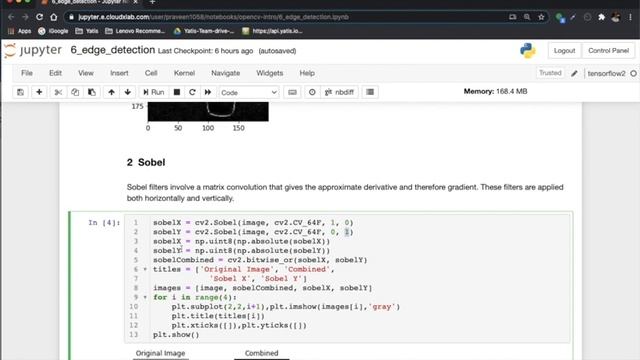The image size is (640, 360).
Task: Open the Apps bookmarks shortcut
Action: (20, 31)
